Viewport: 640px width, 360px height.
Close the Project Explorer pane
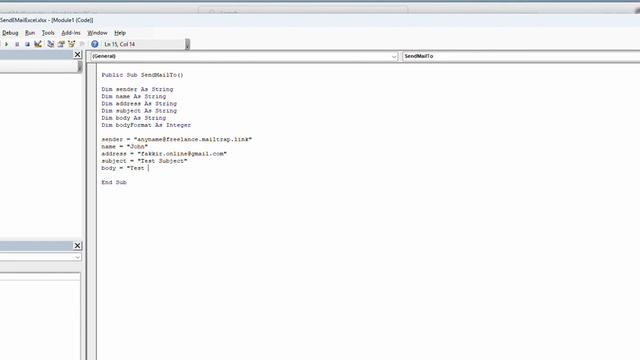coord(78,54)
